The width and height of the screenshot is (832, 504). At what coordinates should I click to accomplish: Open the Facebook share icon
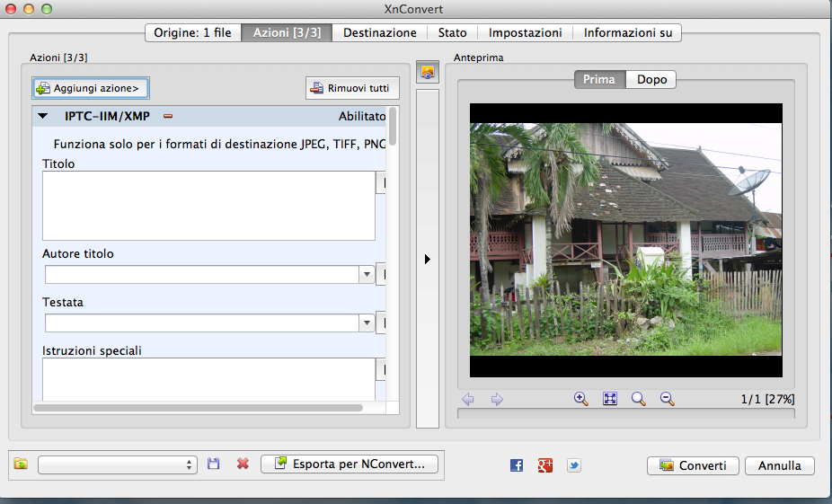pos(517,465)
